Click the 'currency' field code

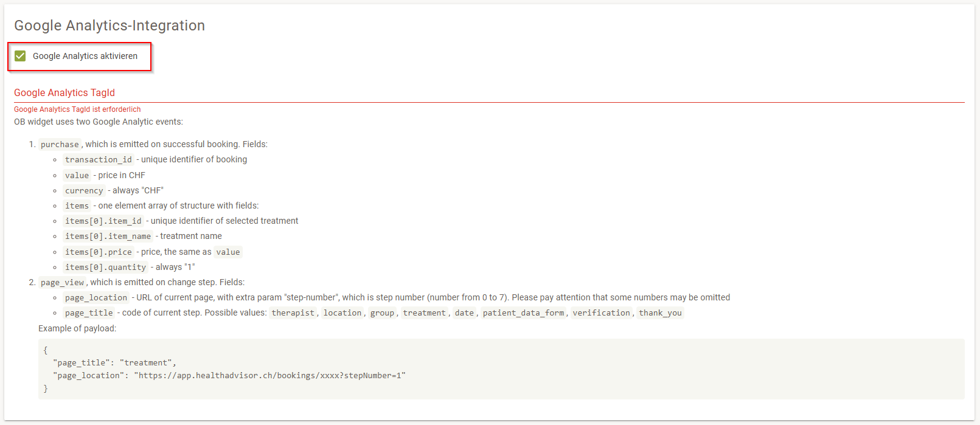(x=84, y=190)
